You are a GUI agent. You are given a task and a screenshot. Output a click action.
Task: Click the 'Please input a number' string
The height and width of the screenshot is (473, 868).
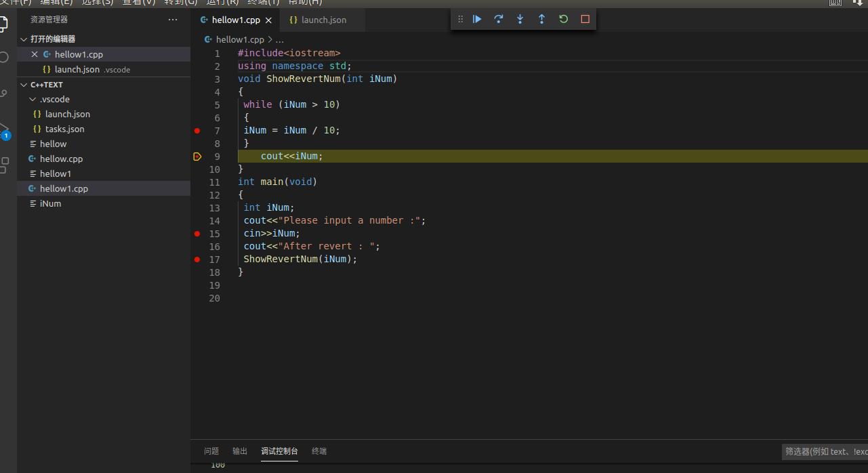click(349, 220)
